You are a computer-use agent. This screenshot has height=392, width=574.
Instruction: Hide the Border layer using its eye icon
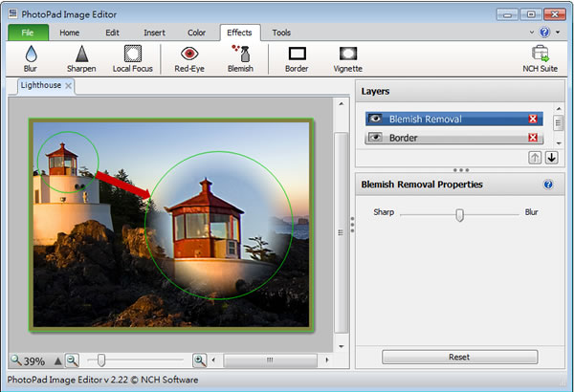pyautogui.click(x=376, y=138)
